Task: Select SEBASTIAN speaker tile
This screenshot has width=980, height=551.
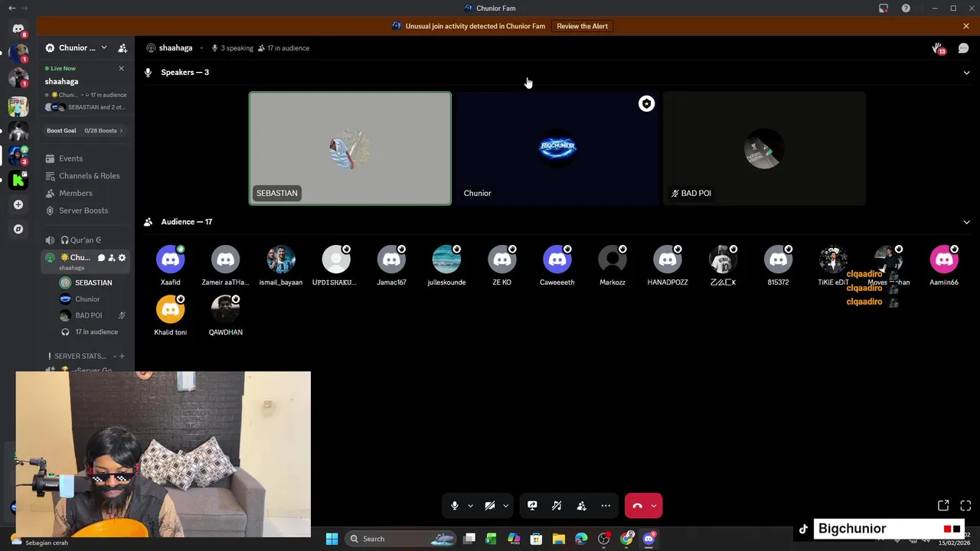Action: (x=350, y=148)
